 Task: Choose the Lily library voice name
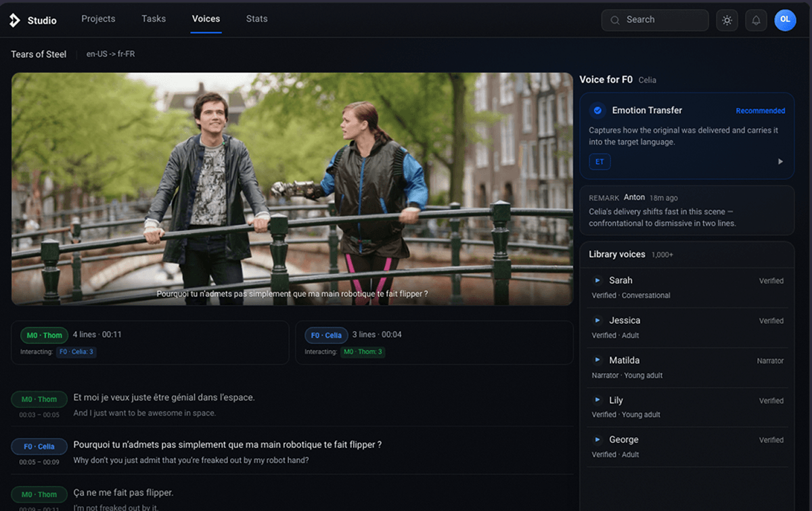click(616, 400)
